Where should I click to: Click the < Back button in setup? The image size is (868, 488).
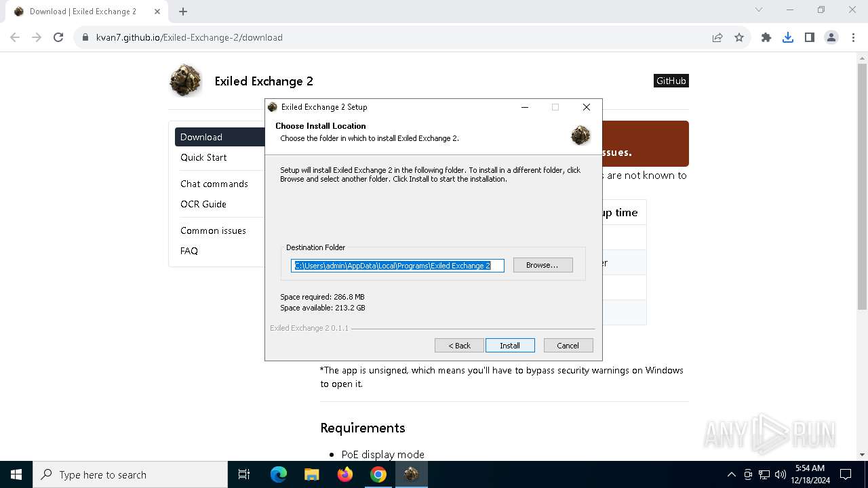pyautogui.click(x=459, y=346)
